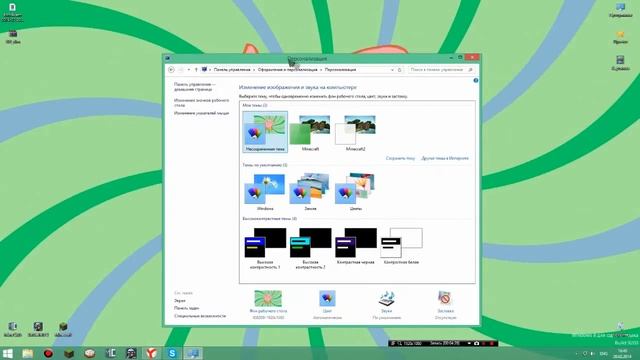Viewport: 640px width, 360px height.
Task: Refresh the Personalization window
Action: click(x=400, y=70)
